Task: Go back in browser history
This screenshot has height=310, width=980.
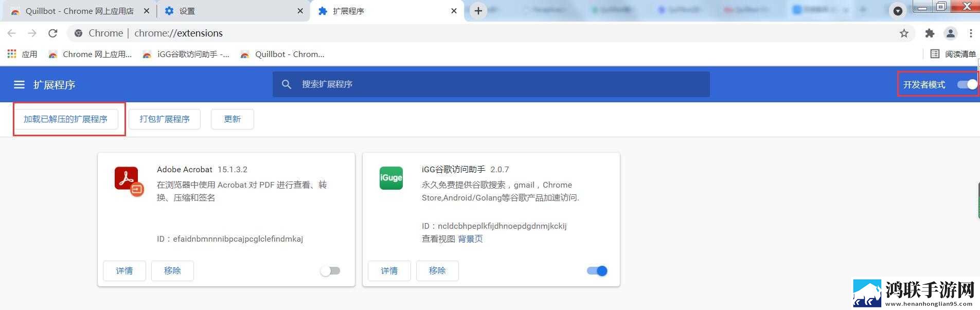Action: [x=11, y=33]
